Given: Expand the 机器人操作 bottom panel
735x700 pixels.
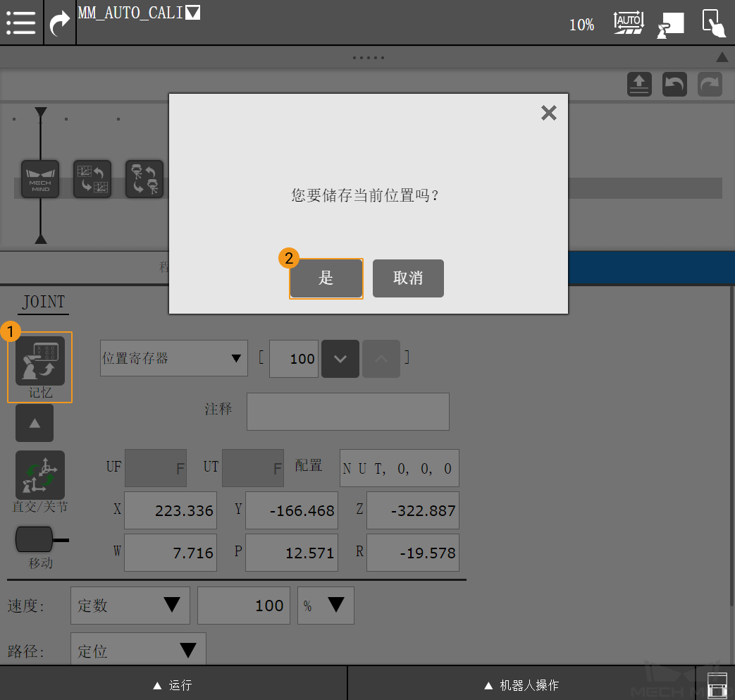Looking at the screenshot, I should coord(521,685).
